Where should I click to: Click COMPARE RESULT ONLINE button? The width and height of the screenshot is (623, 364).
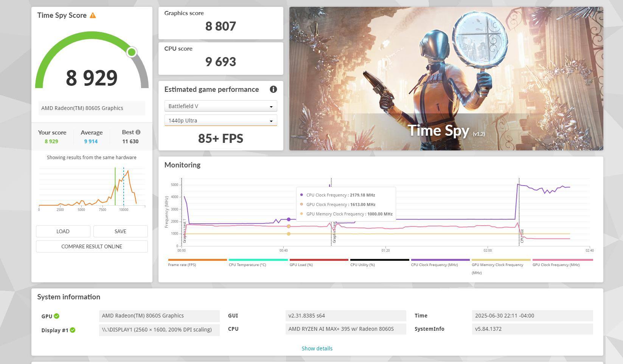coord(92,246)
